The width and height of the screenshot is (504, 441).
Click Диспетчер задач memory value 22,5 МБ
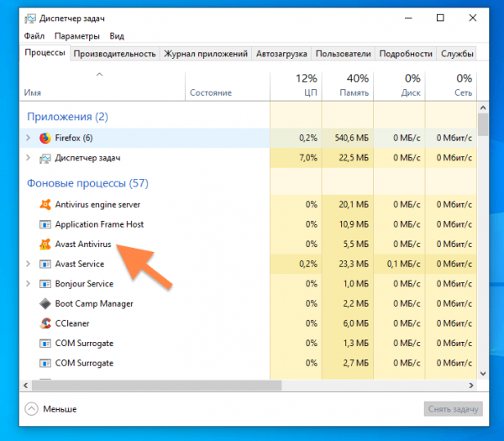pyautogui.click(x=354, y=158)
